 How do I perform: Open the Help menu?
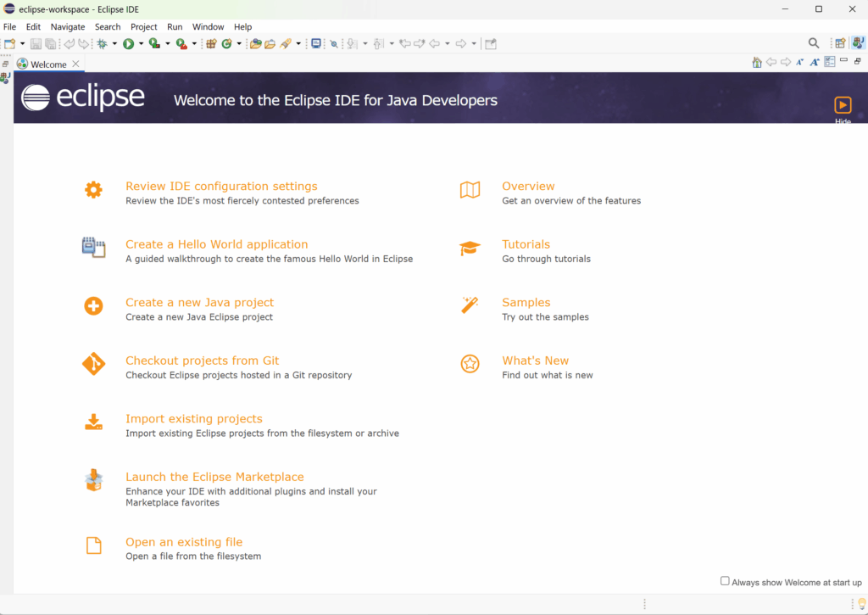click(x=242, y=26)
